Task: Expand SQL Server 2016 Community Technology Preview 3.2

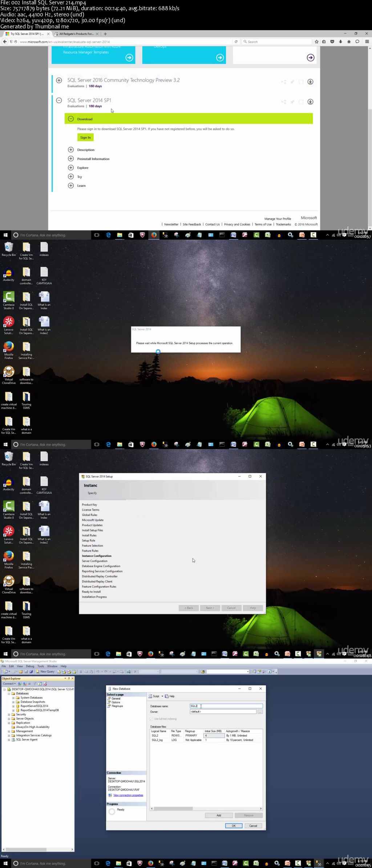Action: click(x=59, y=80)
